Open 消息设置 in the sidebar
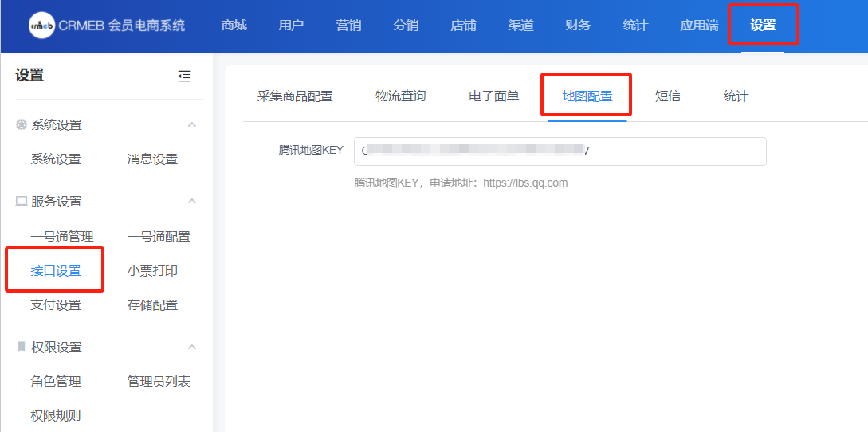Image resolution: width=868 pixels, height=432 pixels. tap(152, 159)
